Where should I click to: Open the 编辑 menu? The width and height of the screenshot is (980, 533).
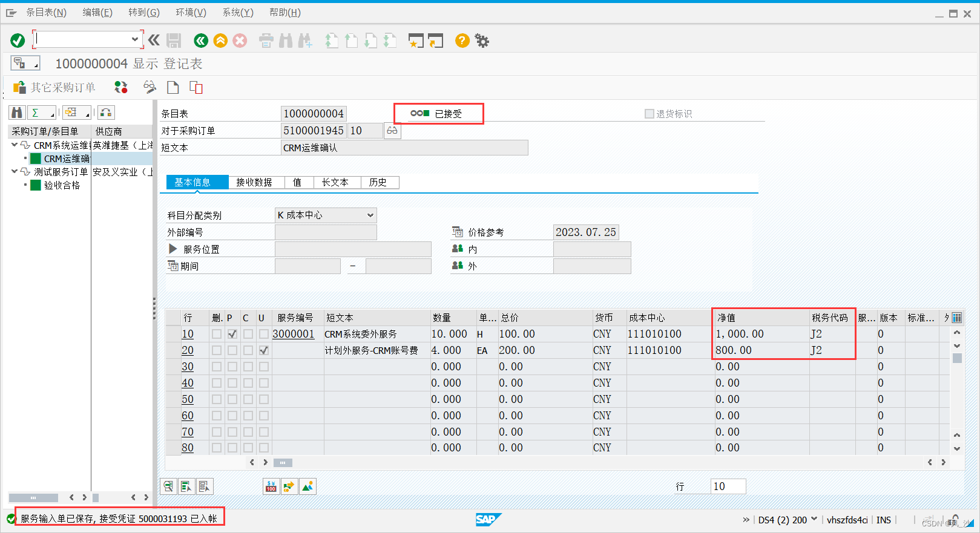click(x=97, y=12)
